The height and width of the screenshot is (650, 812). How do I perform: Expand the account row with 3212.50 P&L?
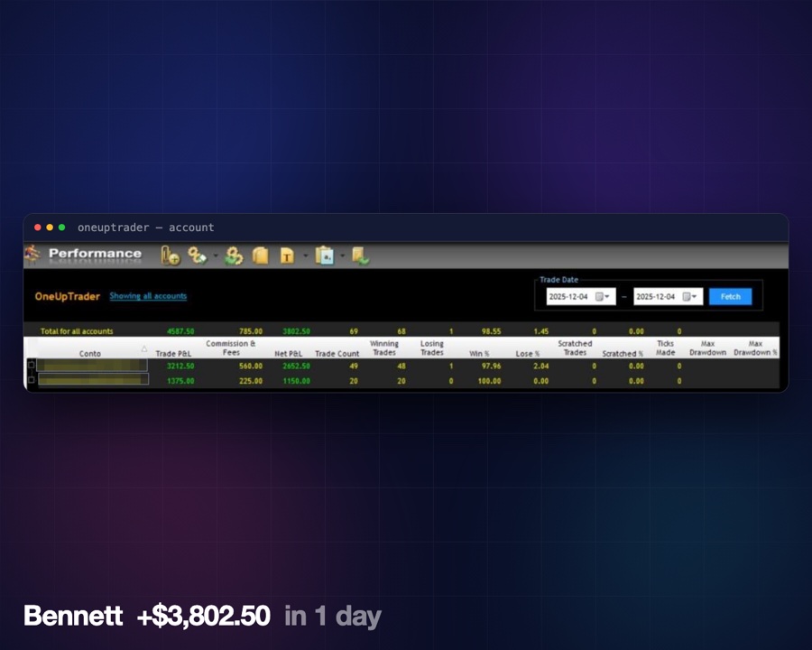pos(31,365)
